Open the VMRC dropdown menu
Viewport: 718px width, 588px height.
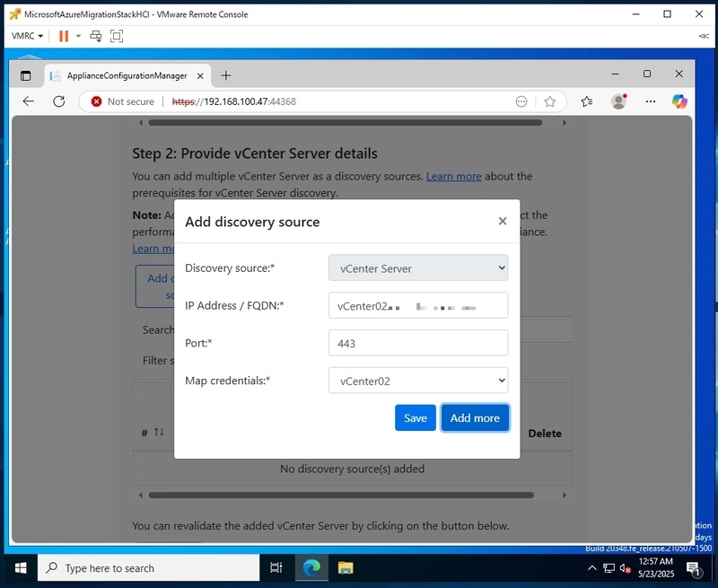coord(27,36)
